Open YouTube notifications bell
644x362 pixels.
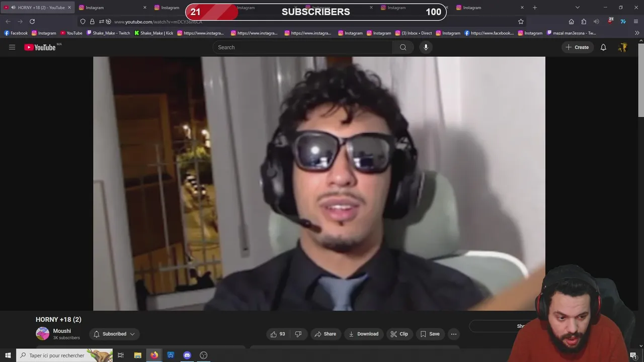click(603, 47)
